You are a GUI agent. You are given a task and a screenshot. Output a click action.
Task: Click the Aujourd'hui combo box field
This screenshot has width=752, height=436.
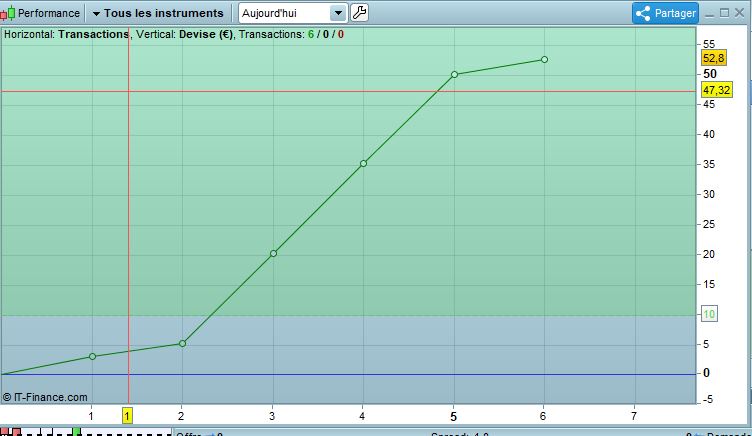(293, 13)
